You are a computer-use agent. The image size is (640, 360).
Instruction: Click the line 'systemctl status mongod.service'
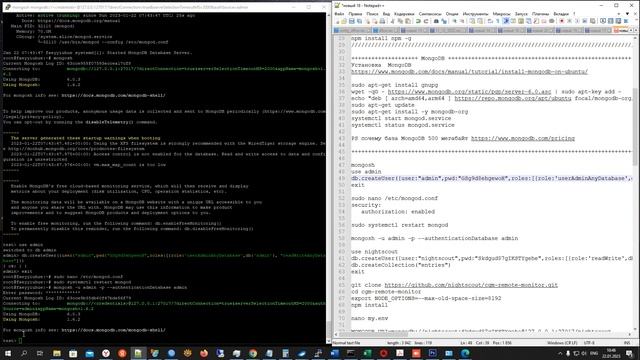(403, 125)
